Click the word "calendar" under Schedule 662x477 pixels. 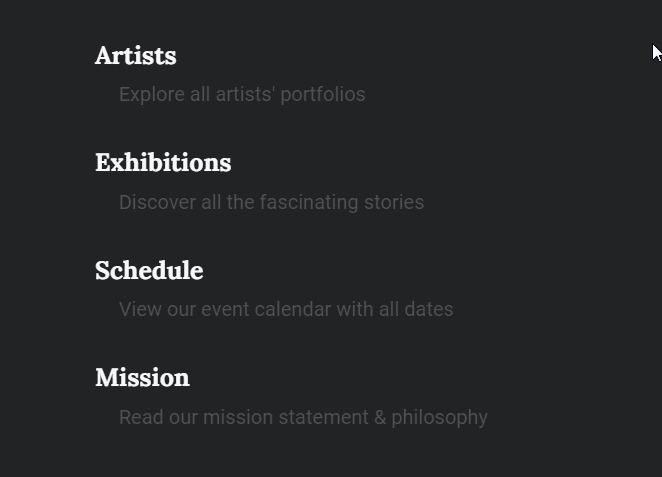click(x=293, y=310)
